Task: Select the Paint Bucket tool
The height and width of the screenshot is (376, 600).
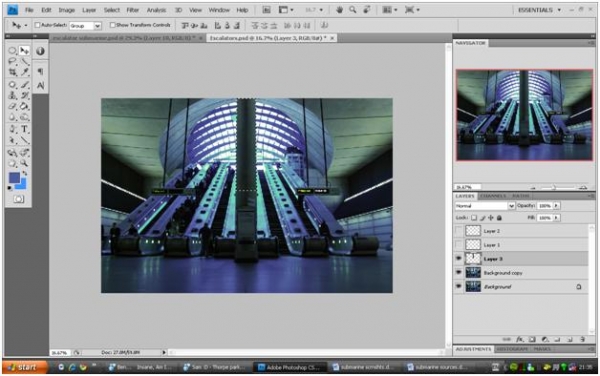Action: pos(24,106)
